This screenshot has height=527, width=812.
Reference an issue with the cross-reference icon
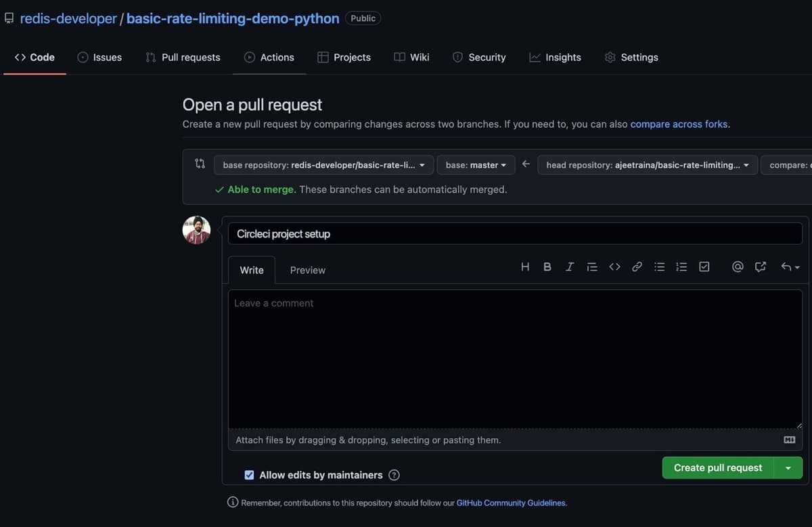(x=760, y=267)
